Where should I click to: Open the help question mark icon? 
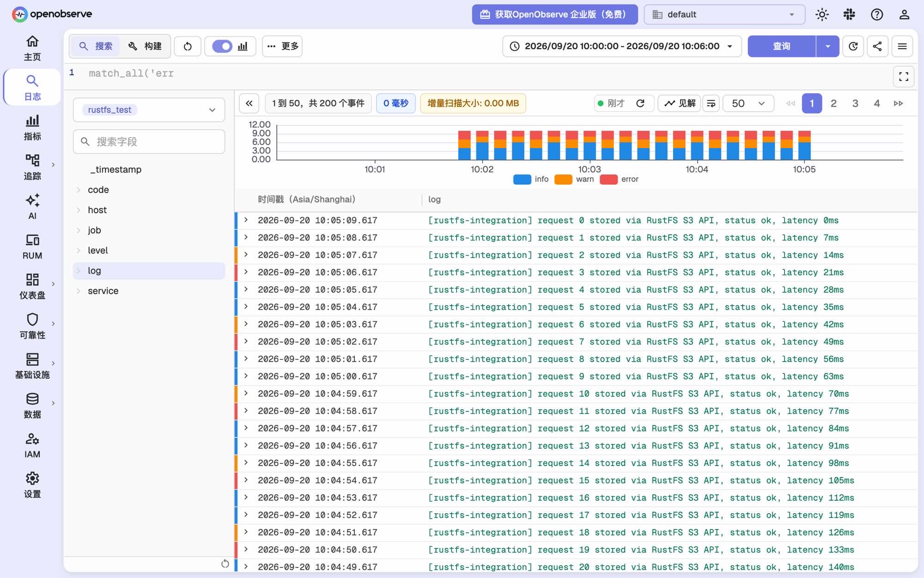876,14
